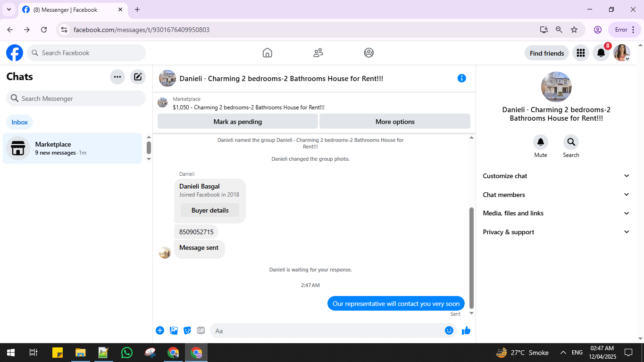644x362 pixels.
Task: Open account profile picture menu
Action: 622,53
